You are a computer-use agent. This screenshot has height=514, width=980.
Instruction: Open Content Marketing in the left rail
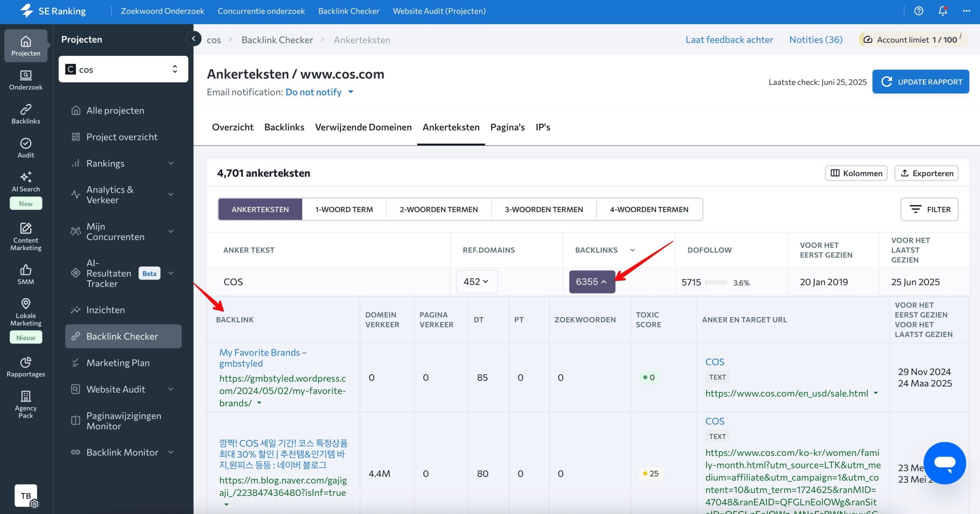(x=26, y=237)
